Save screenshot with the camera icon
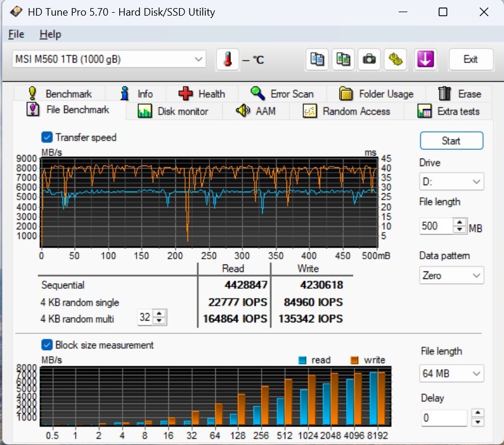The width and height of the screenshot is (504, 445). point(369,59)
